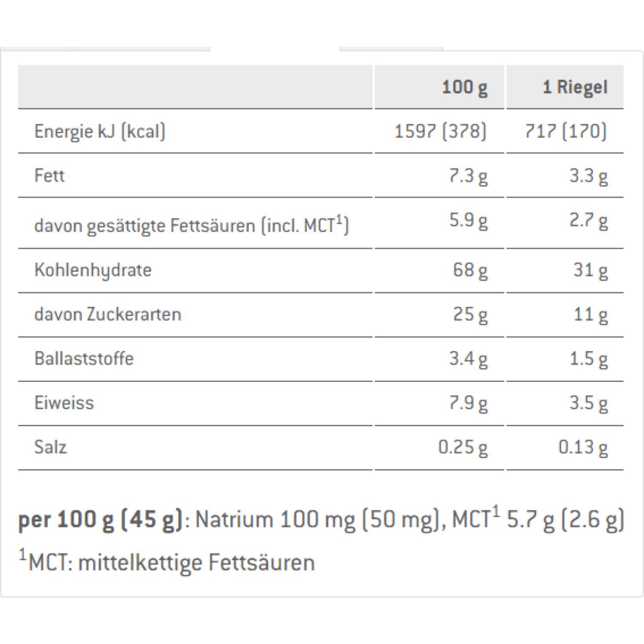This screenshot has width=644, height=644.
Task: Click the 1597 (378) energy value
Action: point(440,131)
